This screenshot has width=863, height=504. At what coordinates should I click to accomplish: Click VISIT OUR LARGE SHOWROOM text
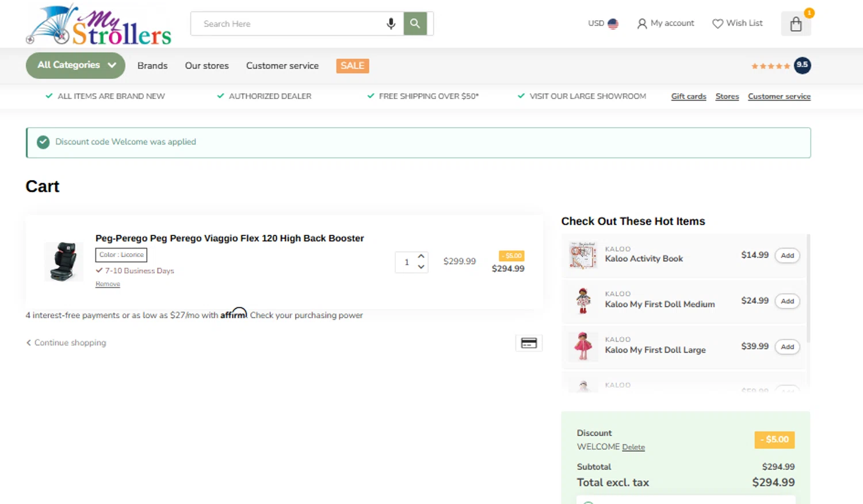(587, 96)
